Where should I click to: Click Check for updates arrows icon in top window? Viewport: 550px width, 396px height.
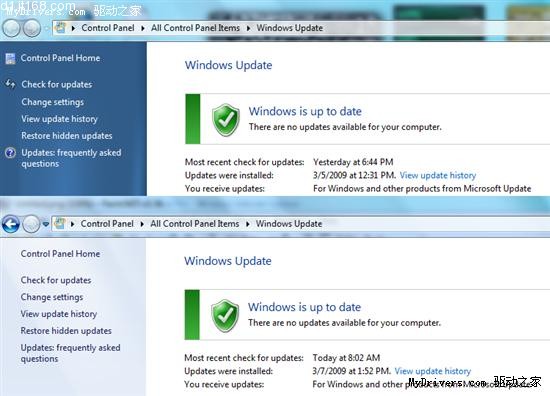pos(11,84)
